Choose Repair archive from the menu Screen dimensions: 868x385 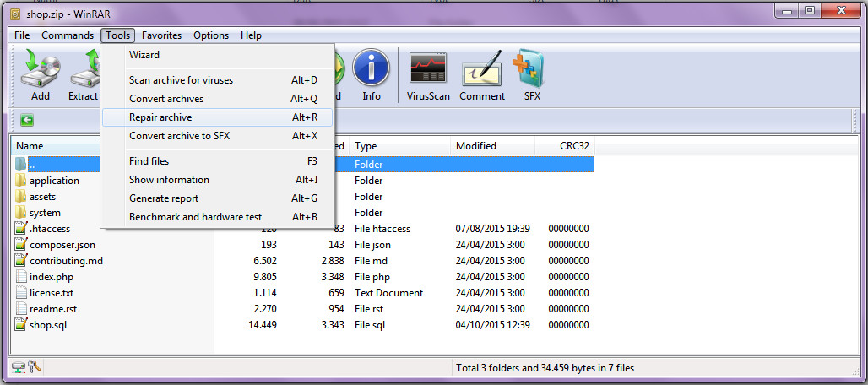tap(218, 117)
